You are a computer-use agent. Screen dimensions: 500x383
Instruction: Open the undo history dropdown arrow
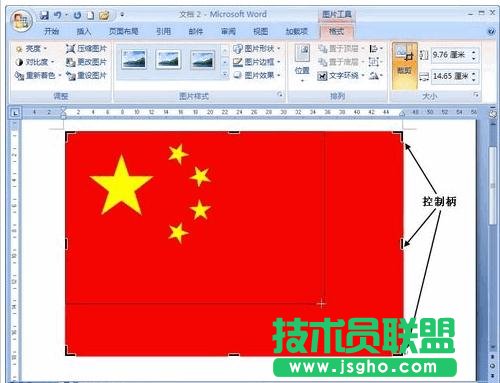66,15
